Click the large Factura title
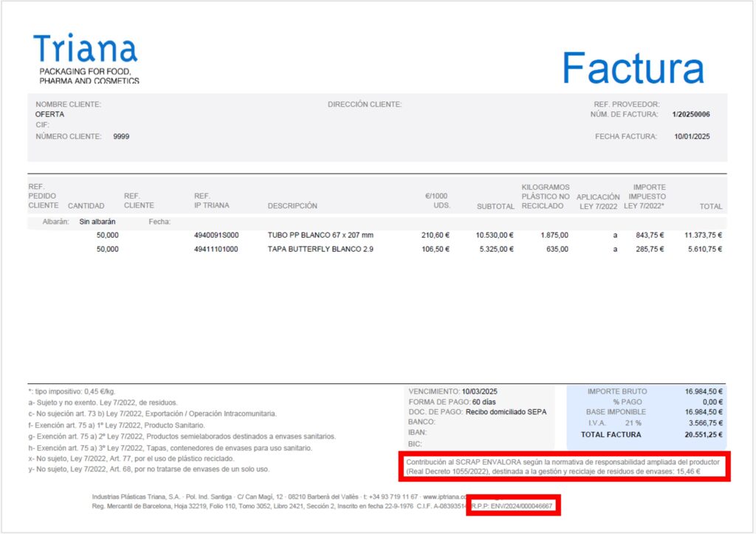Screen dimensions: 756x534 (x=633, y=68)
